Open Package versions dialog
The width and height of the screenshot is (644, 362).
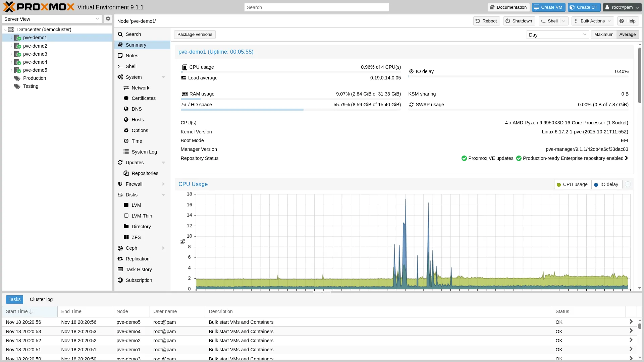[195, 34]
